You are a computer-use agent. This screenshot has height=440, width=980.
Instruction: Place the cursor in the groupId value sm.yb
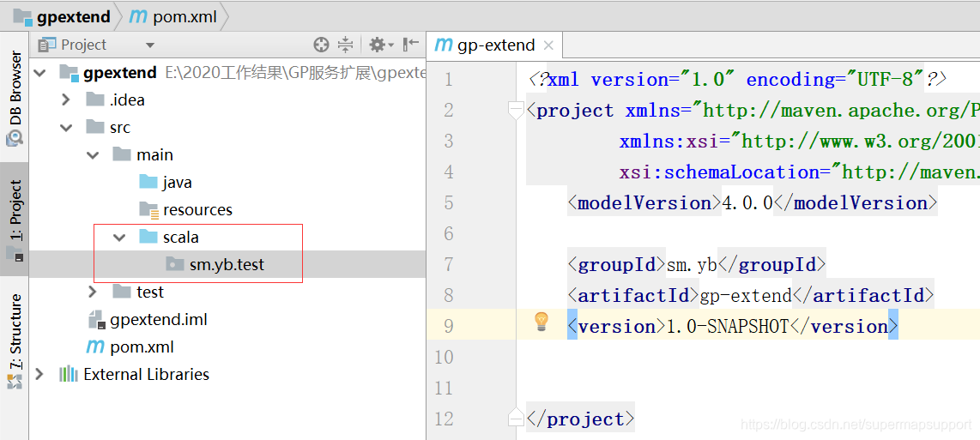pyautogui.click(x=692, y=265)
